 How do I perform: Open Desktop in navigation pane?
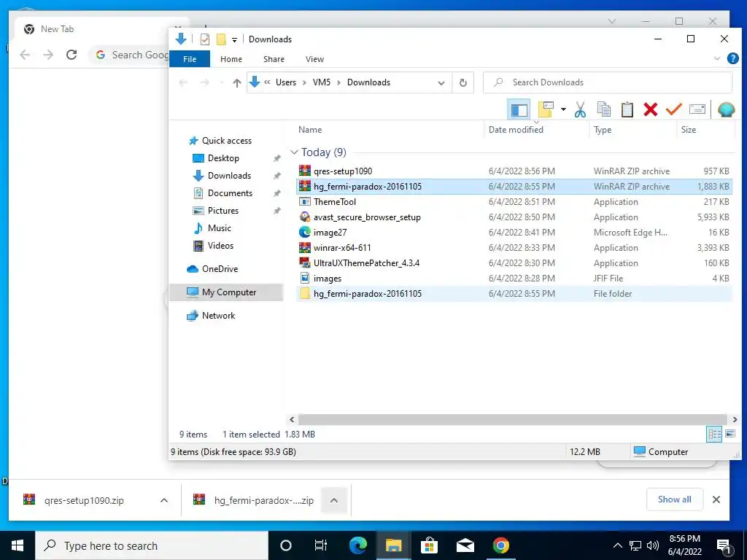[x=223, y=158]
